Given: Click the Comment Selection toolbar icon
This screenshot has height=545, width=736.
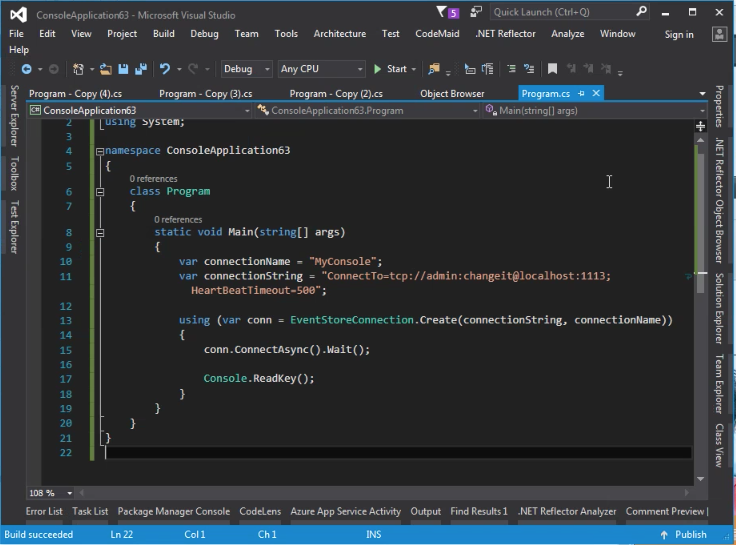Looking at the screenshot, I should point(511,69).
